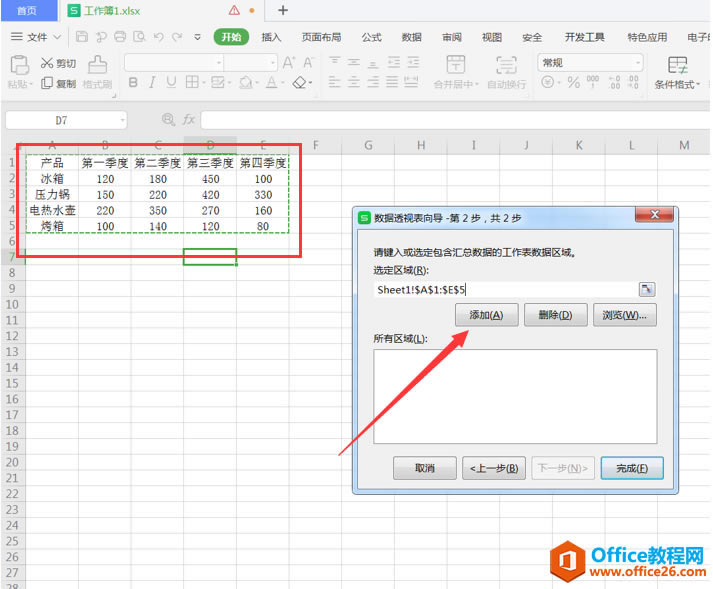
Task: Click the Merge and Center icon
Action: point(456,64)
